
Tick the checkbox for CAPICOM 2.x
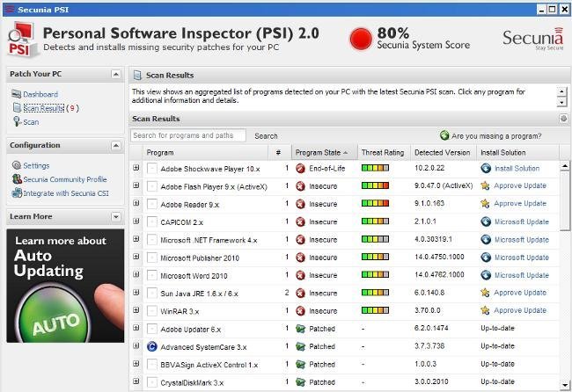tap(151, 221)
